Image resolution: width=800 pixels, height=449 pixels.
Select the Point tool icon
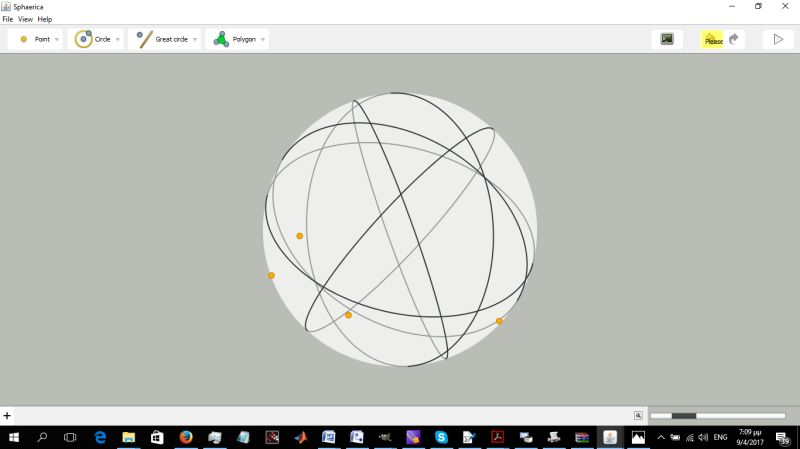pos(23,39)
